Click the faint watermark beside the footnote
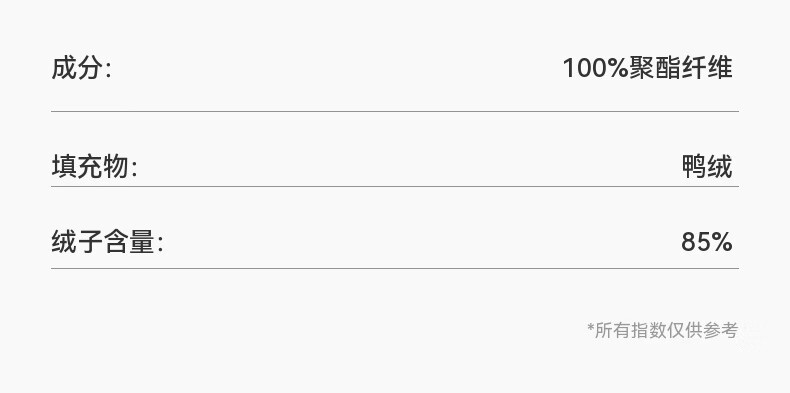Screen dimensions: 790x393 click(753, 333)
